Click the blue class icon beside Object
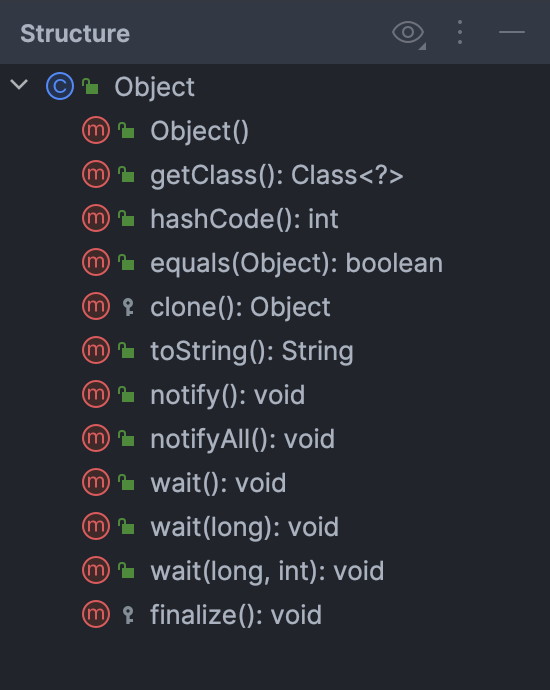The image size is (550, 690). pyautogui.click(x=60, y=86)
